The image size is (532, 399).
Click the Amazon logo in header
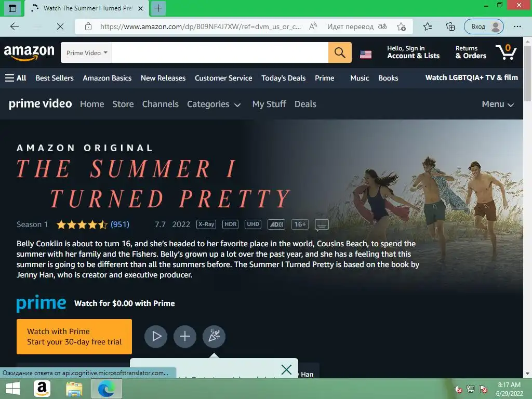(29, 52)
